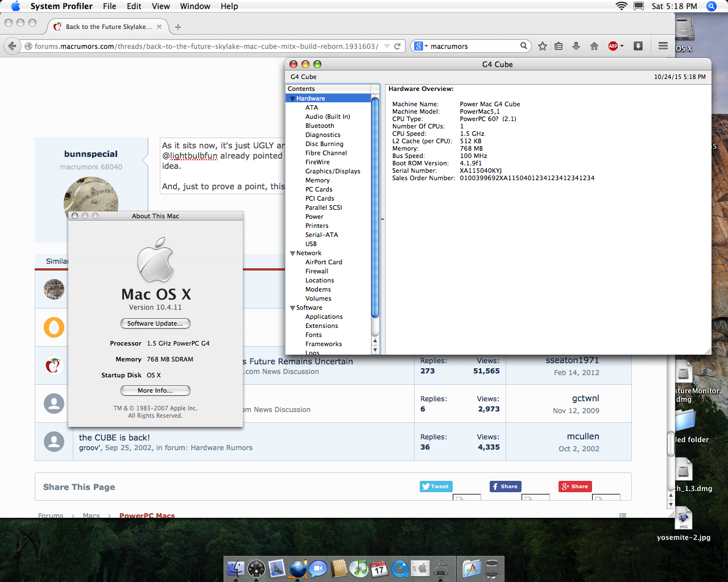Open the File menu

tap(110, 6)
